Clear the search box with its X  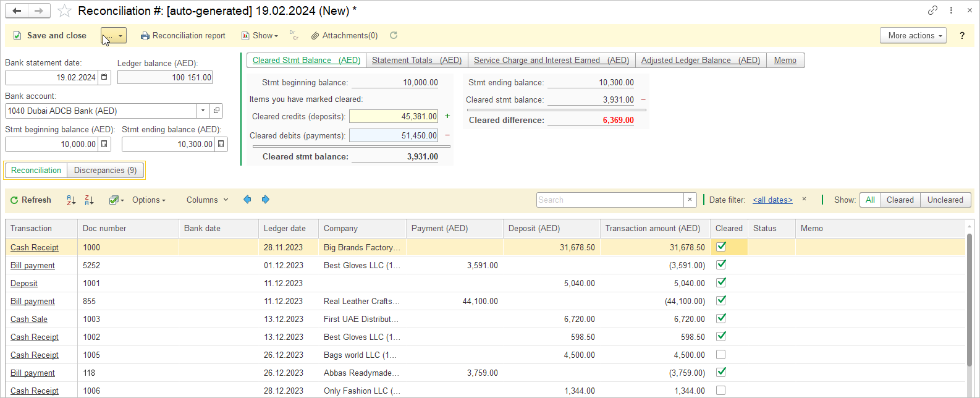[690, 200]
